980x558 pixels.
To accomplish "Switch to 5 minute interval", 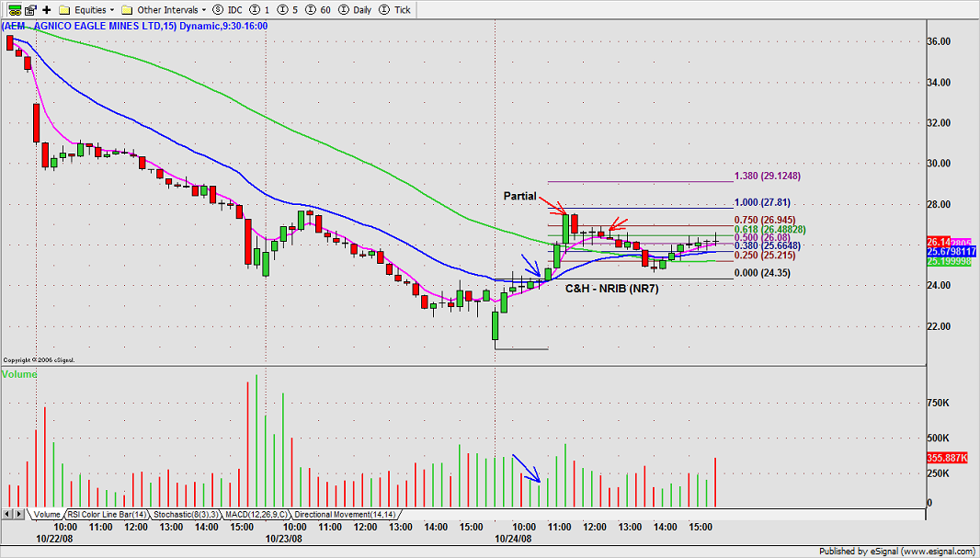I will coord(288,10).
